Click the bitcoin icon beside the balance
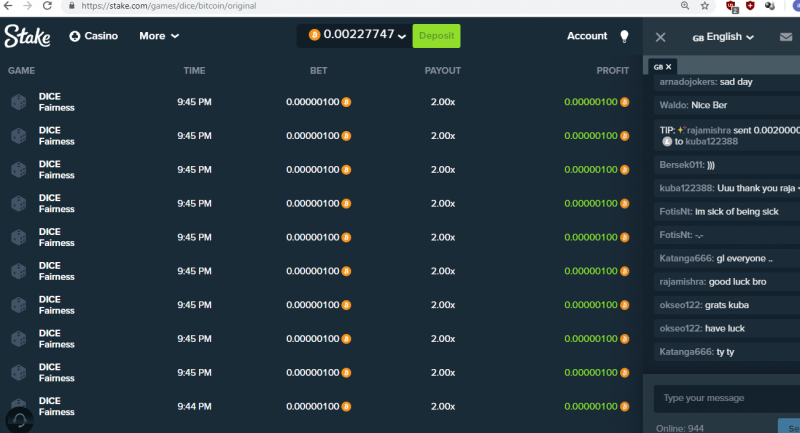 tap(314, 35)
